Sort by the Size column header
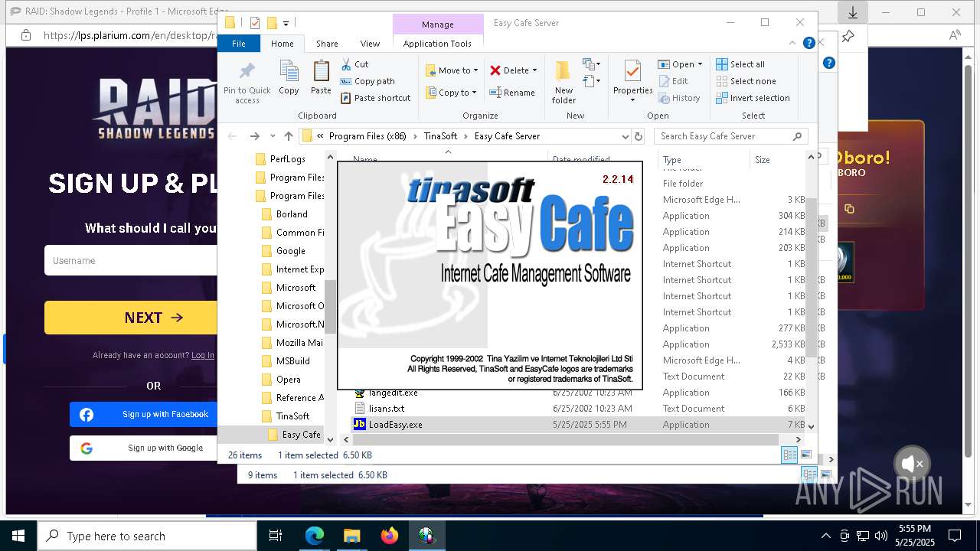 pyautogui.click(x=776, y=160)
